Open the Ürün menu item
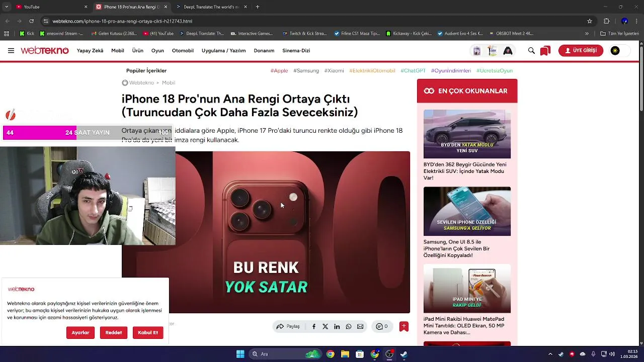 pos(138,51)
